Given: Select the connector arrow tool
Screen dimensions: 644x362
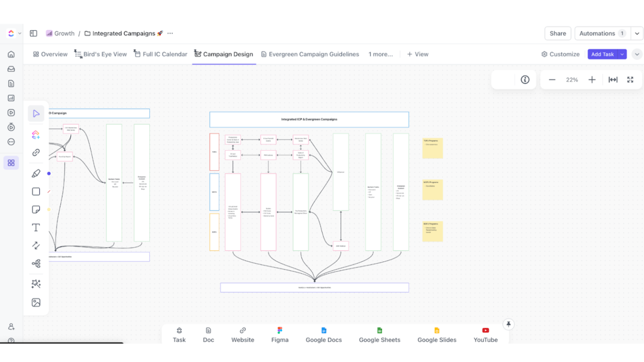Looking at the screenshot, I should point(36,245).
